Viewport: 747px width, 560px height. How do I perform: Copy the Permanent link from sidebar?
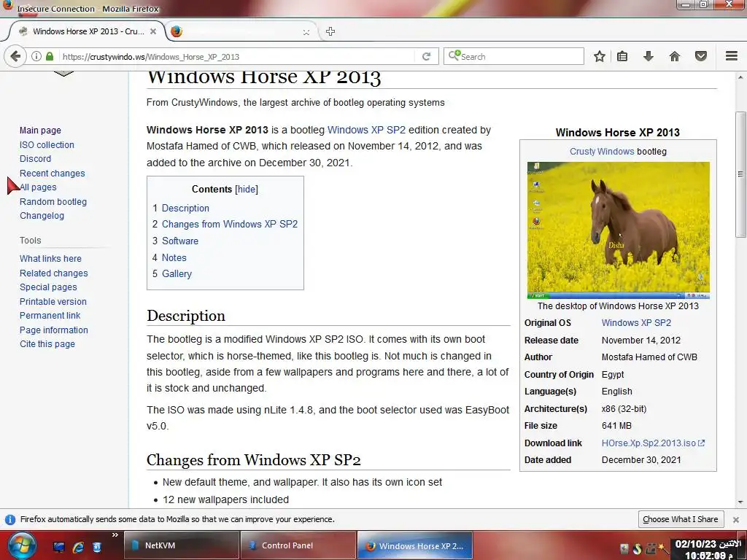click(50, 315)
